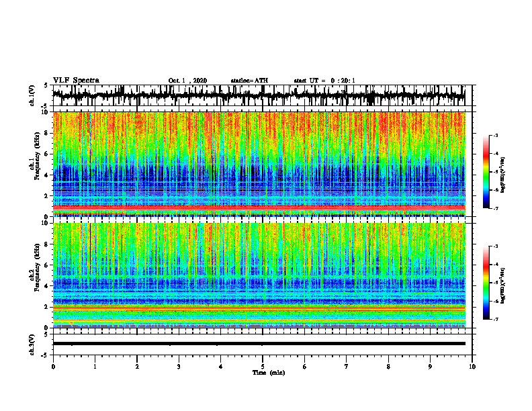The image size is (532, 411).
Task: Click the ch.2 spectrogram color scale bar
Action: click(486, 283)
